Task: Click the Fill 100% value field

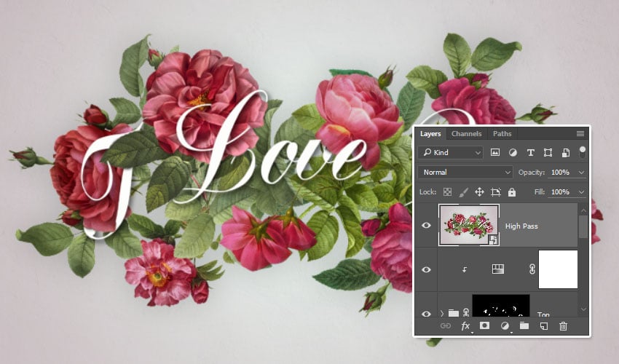Action: 561,192
